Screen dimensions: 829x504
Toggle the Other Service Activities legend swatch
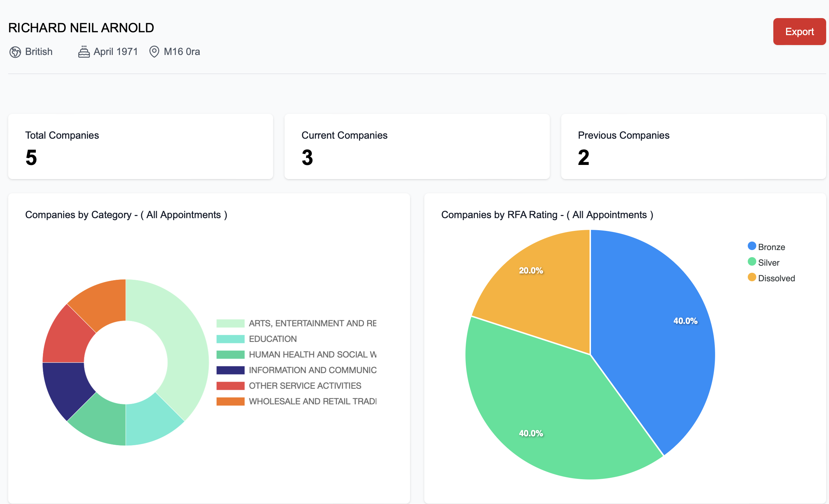(230, 386)
